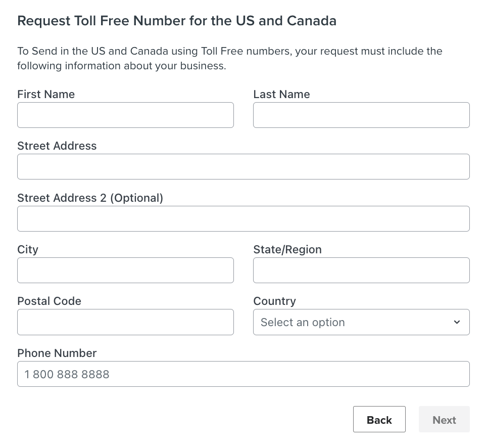Focus the Last Name text box
The width and height of the screenshot is (485, 448).
coord(361,115)
